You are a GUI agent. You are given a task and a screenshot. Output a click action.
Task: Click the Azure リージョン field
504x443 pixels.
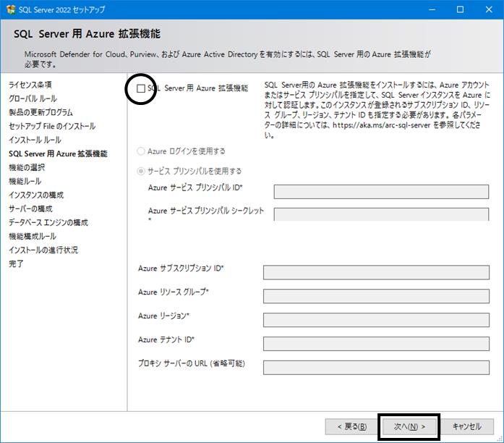coord(376,320)
